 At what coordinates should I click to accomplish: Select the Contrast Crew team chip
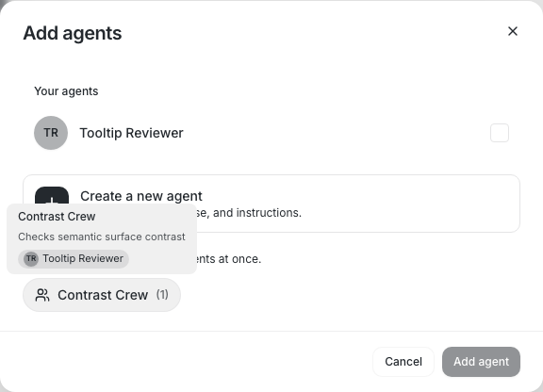click(102, 295)
